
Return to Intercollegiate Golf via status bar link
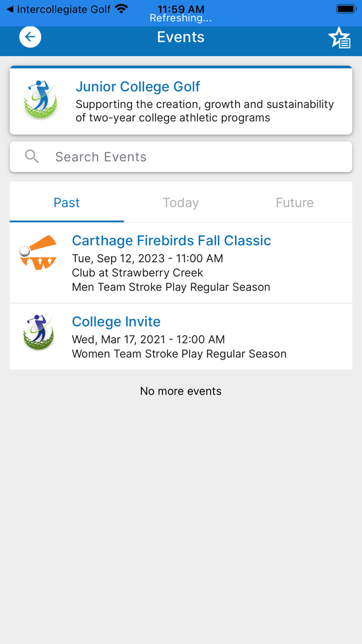point(57,9)
